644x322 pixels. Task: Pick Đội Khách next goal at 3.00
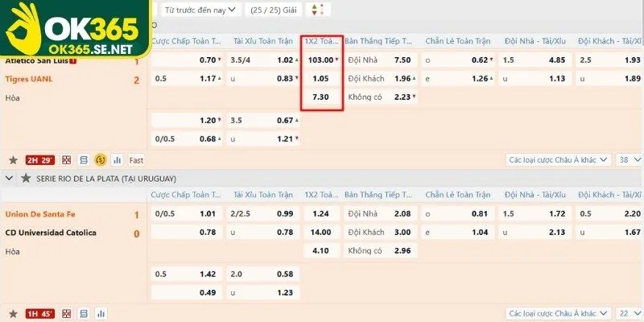[381, 232]
